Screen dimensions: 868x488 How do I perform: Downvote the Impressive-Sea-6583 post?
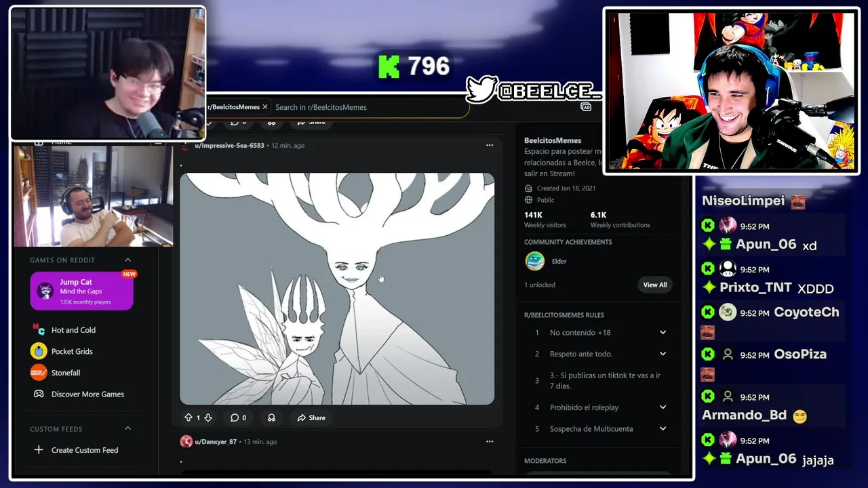coord(208,418)
